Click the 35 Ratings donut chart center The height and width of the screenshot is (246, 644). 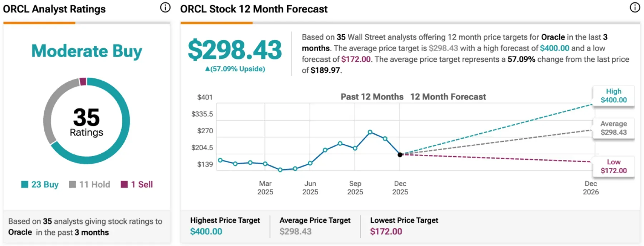click(x=87, y=122)
